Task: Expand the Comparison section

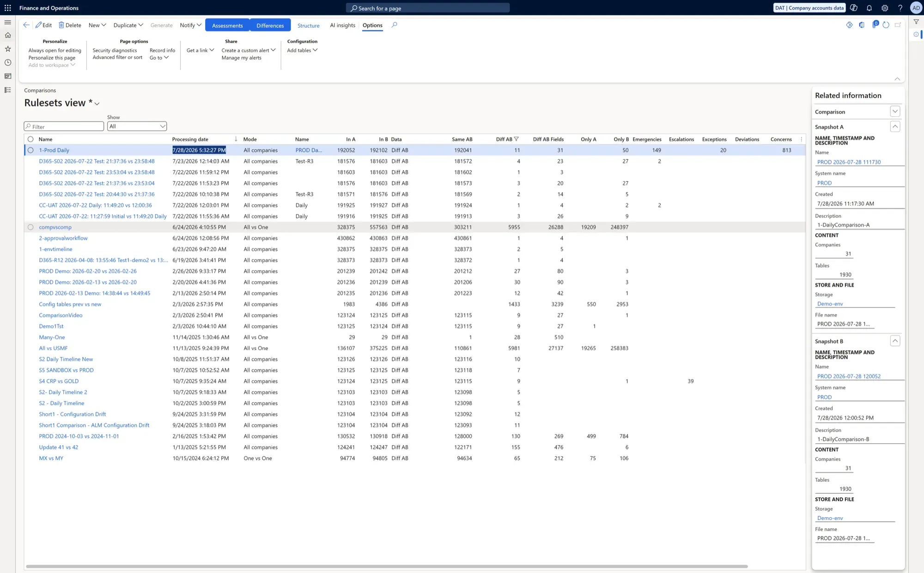Action: [x=895, y=111]
